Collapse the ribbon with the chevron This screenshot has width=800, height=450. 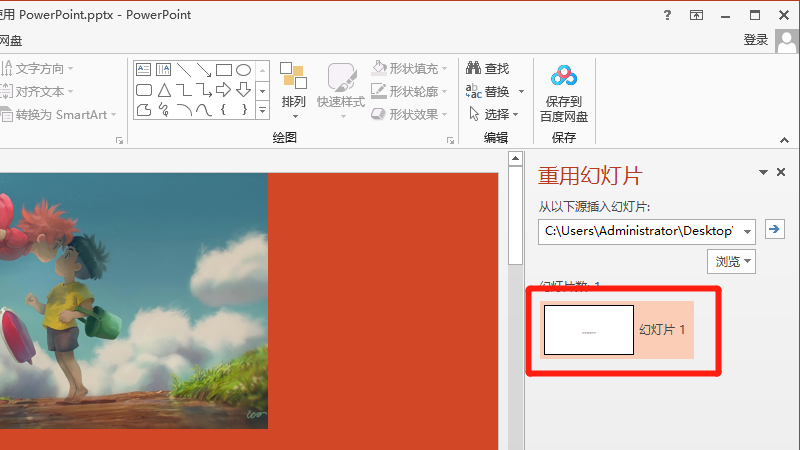point(783,139)
